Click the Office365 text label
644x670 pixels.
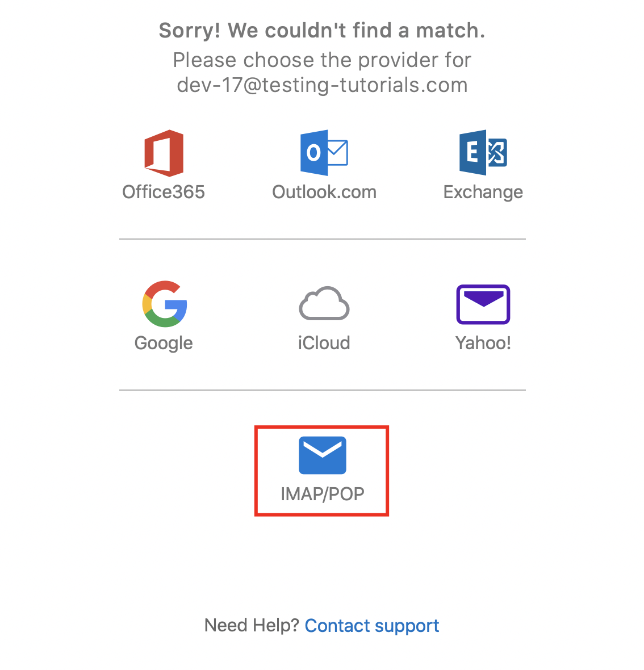(x=164, y=192)
